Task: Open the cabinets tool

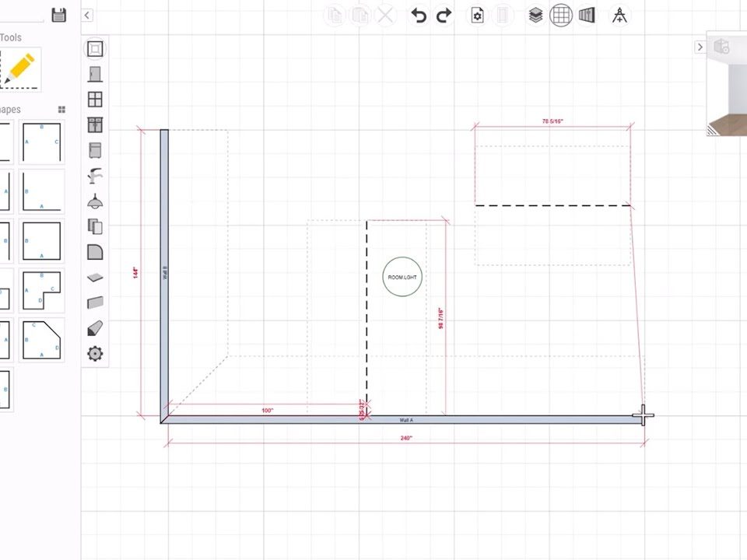Action: 94,125
